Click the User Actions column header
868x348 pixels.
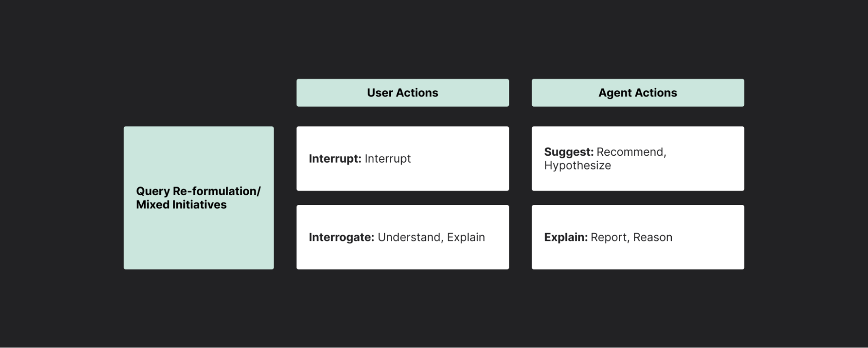[x=403, y=93]
